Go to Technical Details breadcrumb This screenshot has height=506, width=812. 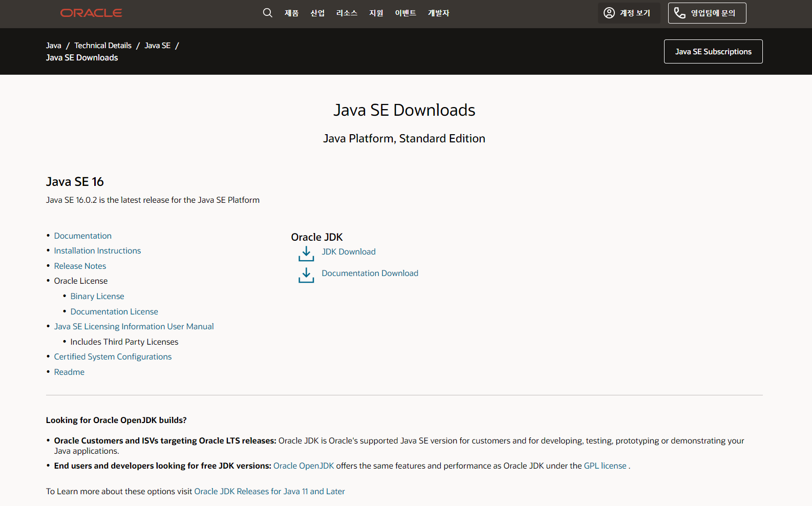point(103,46)
